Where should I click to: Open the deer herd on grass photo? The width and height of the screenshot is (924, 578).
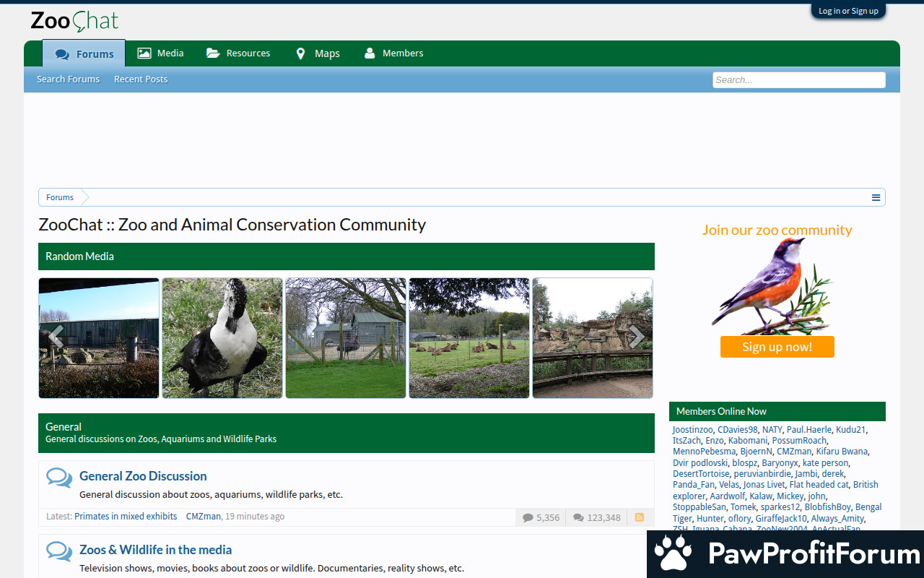[469, 338]
